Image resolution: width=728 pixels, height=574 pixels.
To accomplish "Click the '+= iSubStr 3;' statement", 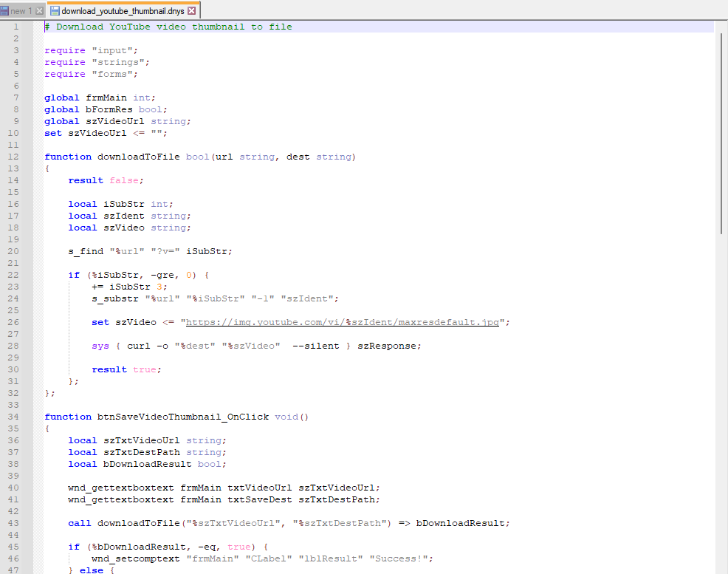I will 129,287.
